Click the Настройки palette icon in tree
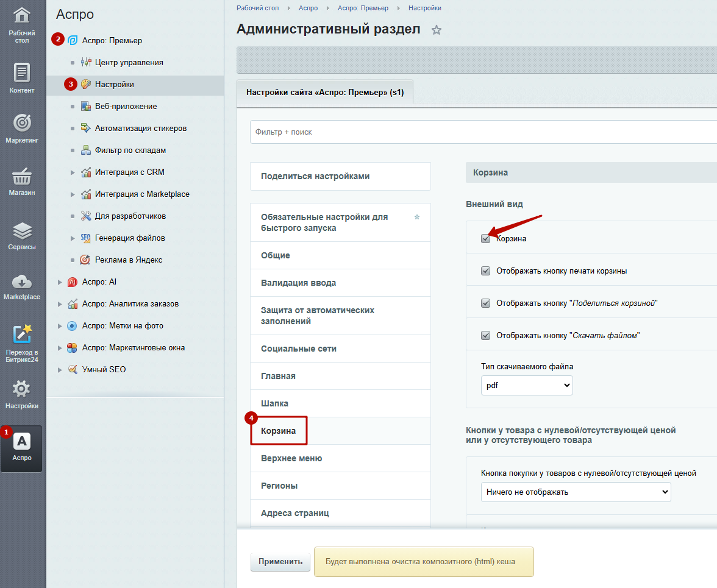The height and width of the screenshot is (588, 717). point(86,84)
